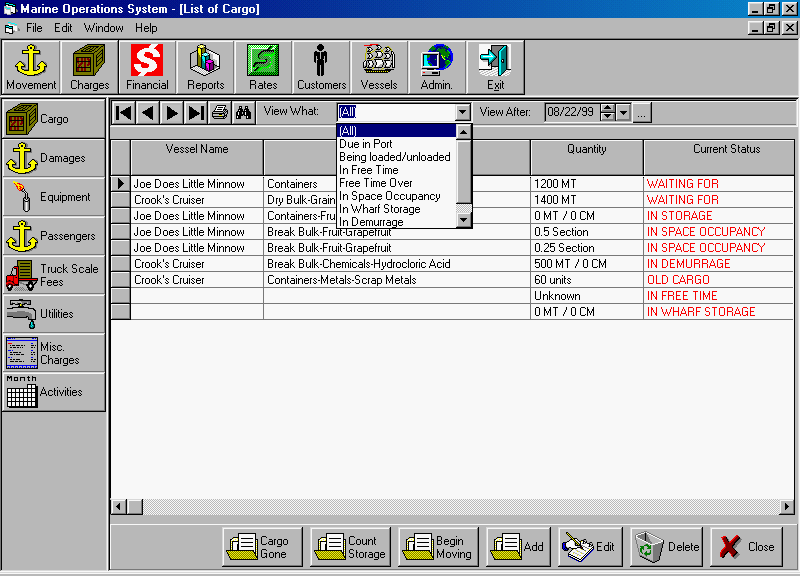Open the Customers icon
Image resolution: width=800 pixels, height=576 pixels.
click(x=321, y=67)
